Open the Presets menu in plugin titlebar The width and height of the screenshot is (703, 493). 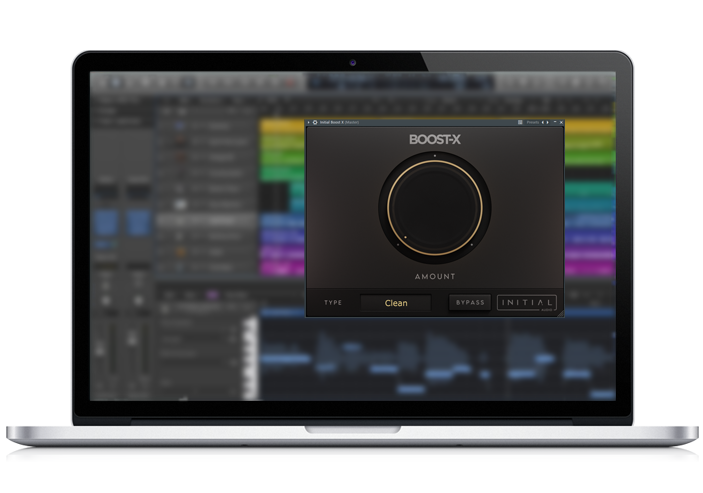coord(533,122)
